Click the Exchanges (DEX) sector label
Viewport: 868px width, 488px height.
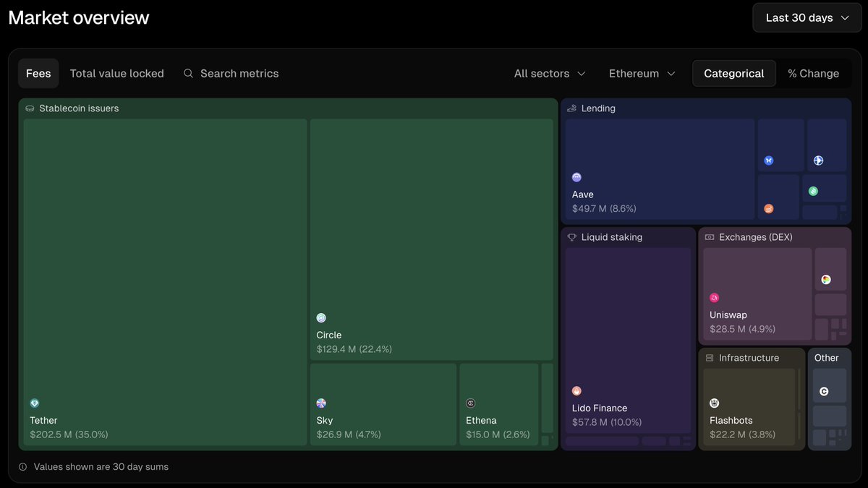click(x=756, y=237)
